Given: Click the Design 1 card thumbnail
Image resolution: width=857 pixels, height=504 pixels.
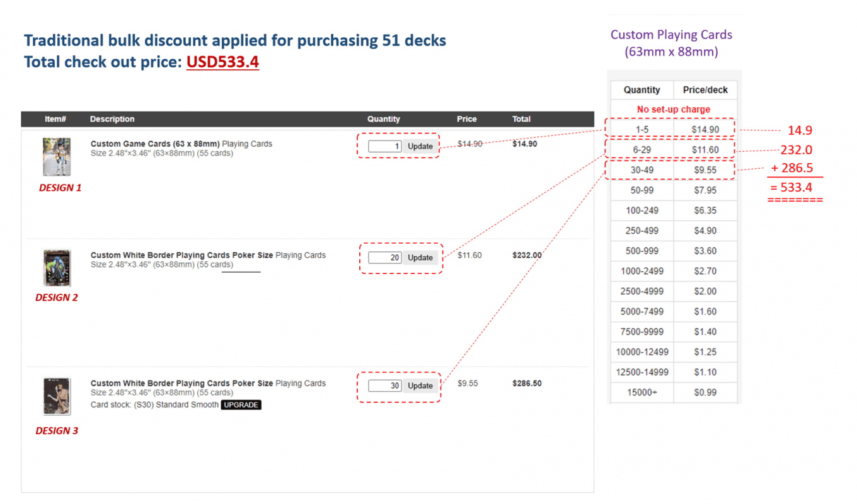Looking at the screenshot, I should pos(57,157).
